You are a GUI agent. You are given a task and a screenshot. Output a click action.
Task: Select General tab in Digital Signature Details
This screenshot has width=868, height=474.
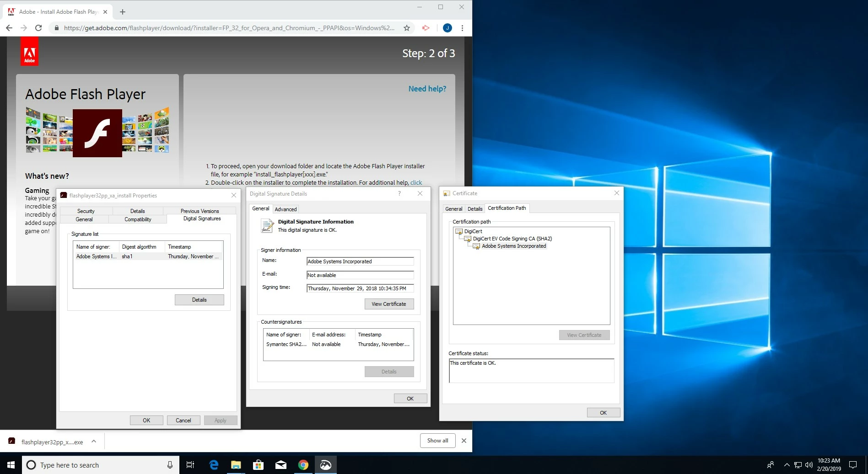point(261,208)
